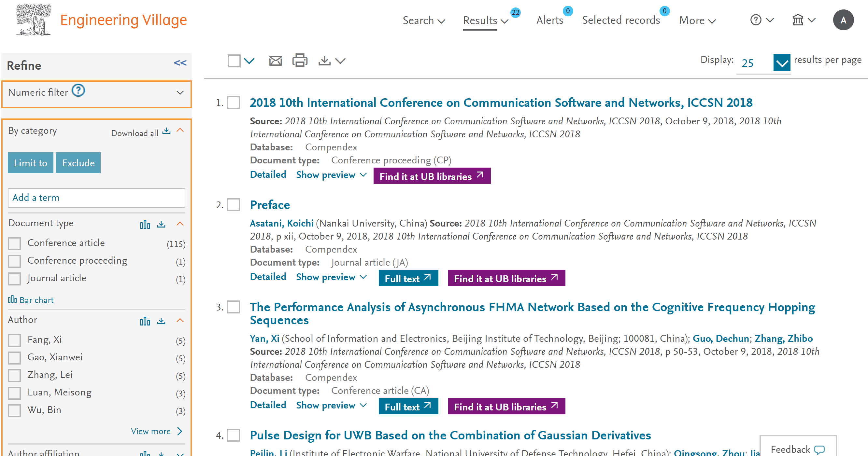Select the Fang, Xi author checkbox

coord(14,340)
